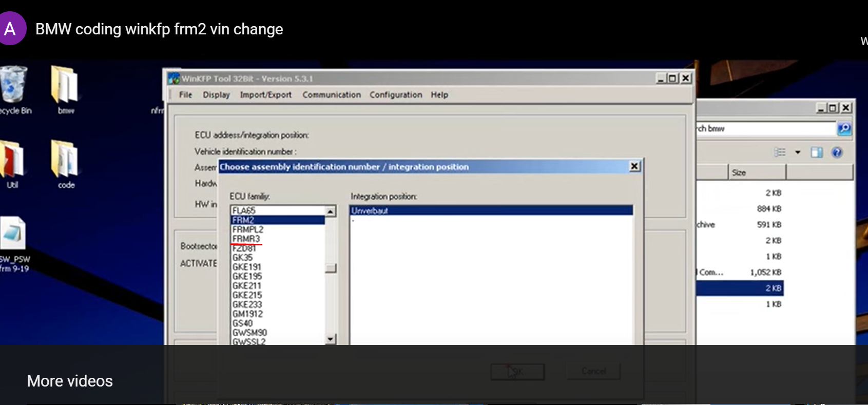Open the Communication menu

(332, 95)
